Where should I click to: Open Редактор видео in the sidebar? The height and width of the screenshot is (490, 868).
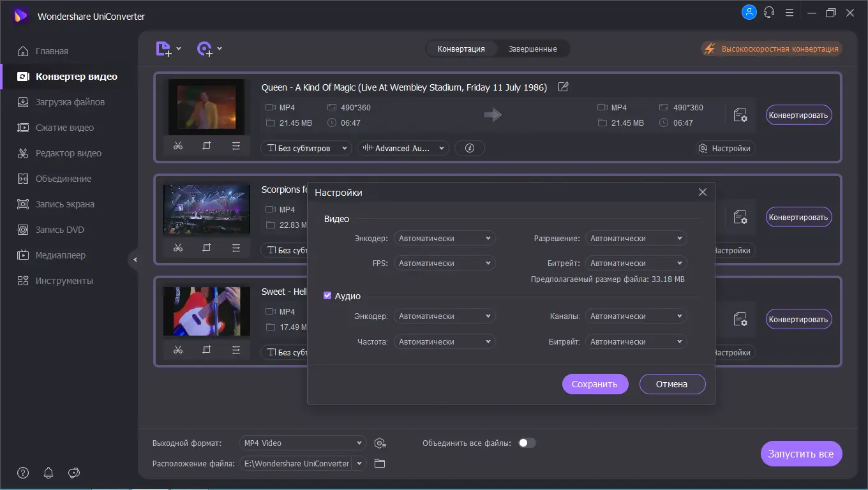[x=68, y=153]
